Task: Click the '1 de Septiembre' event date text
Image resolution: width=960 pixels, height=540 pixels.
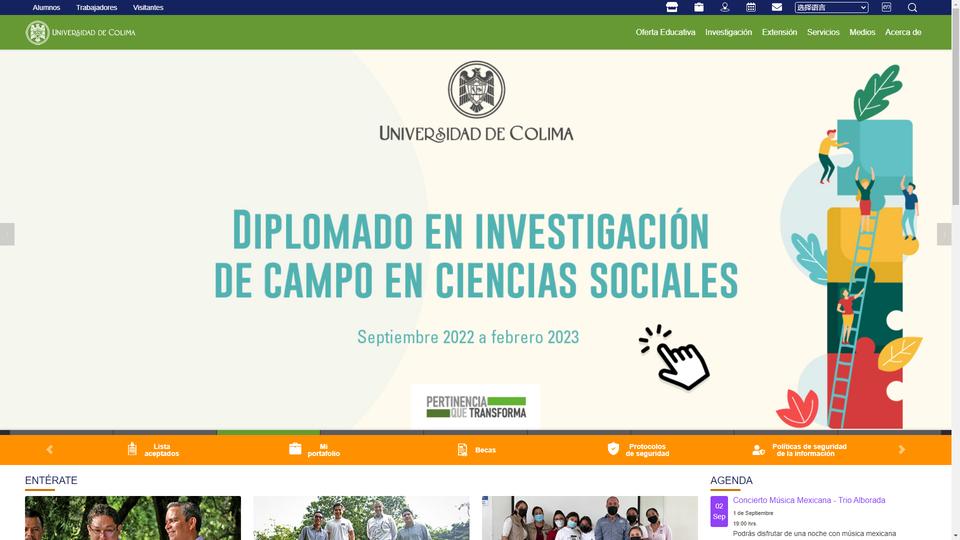Action: [753, 513]
